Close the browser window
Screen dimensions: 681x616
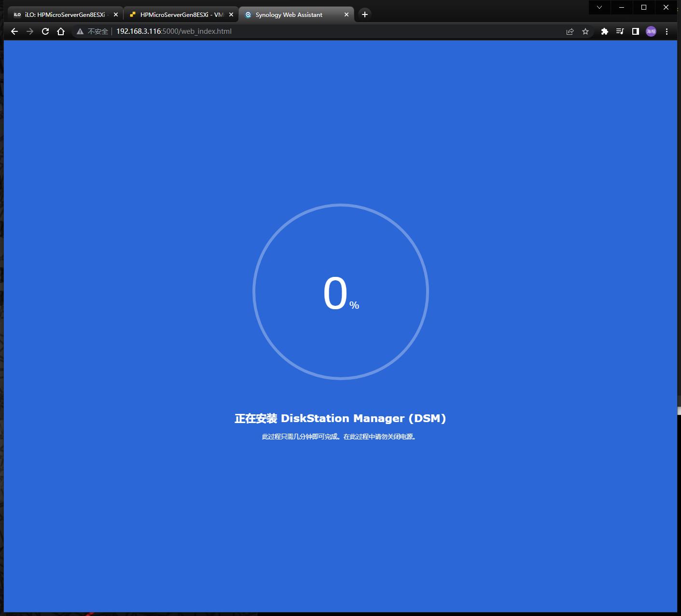(x=666, y=7)
